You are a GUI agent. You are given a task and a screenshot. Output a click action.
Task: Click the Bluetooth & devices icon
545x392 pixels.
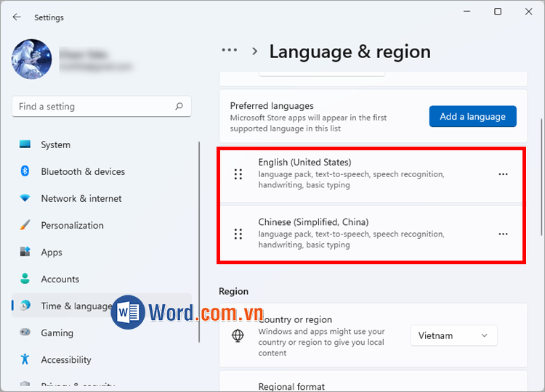tap(25, 171)
